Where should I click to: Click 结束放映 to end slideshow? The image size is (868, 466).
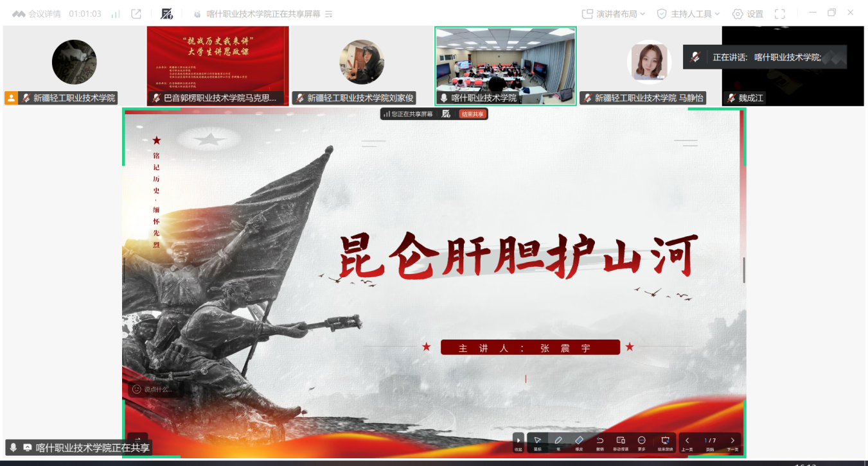665,441
